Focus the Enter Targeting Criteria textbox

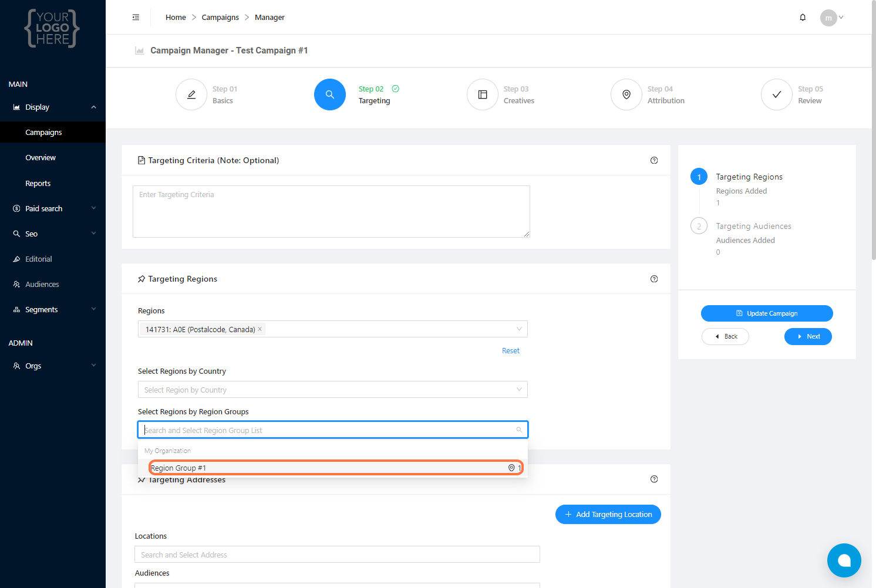click(x=331, y=211)
